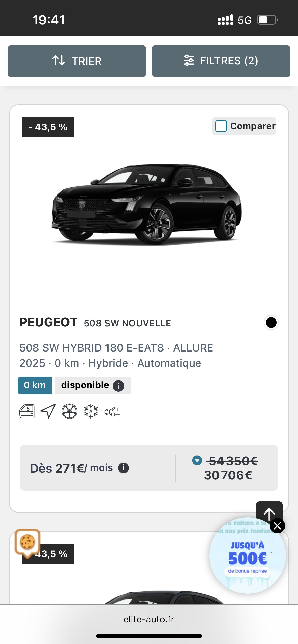Tap the 5 doors equipment icon

coord(27,411)
